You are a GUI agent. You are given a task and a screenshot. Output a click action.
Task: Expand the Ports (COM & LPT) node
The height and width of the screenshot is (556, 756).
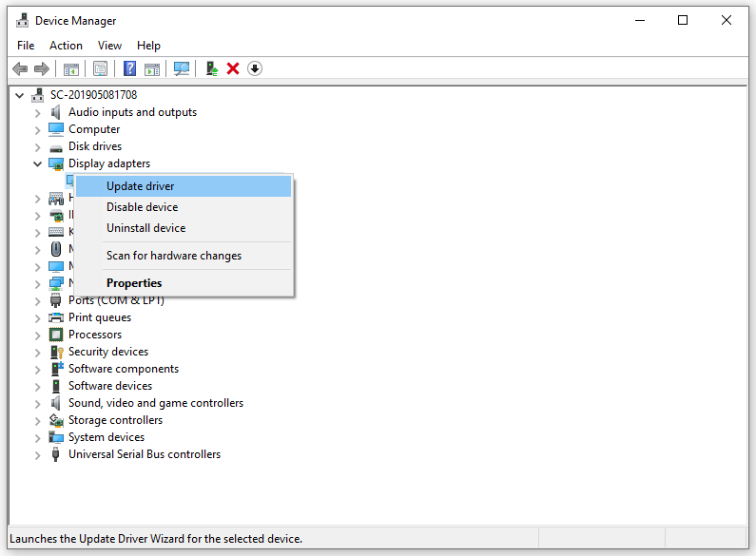point(38,301)
